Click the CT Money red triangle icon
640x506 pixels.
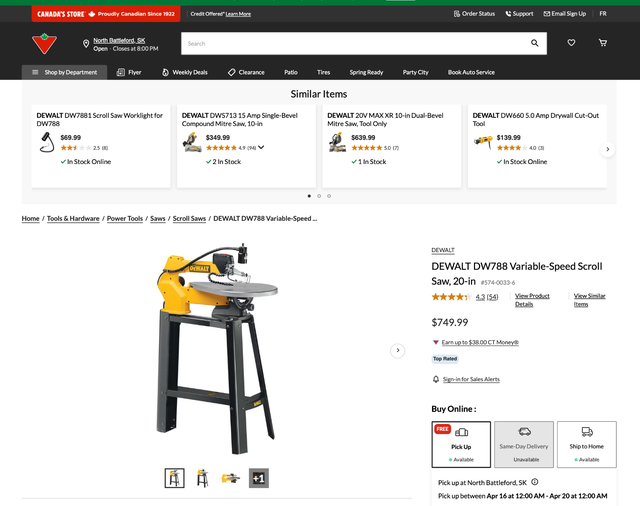436,342
